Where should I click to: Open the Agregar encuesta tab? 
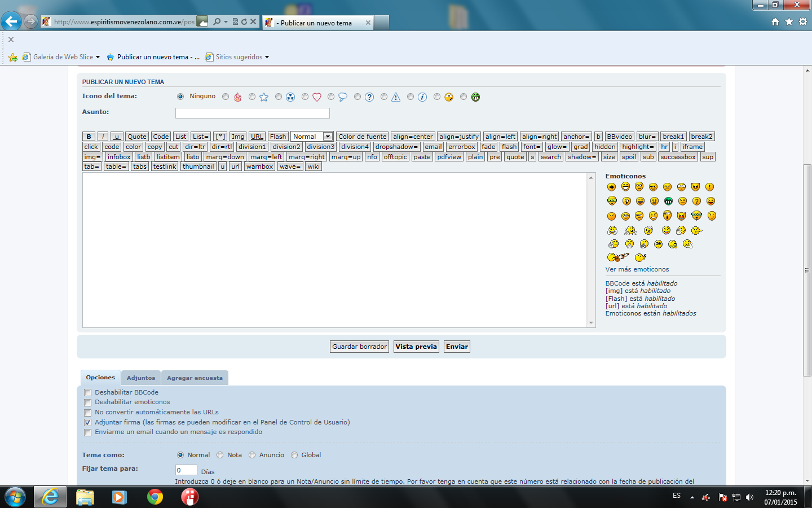click(x=195, y=378)
